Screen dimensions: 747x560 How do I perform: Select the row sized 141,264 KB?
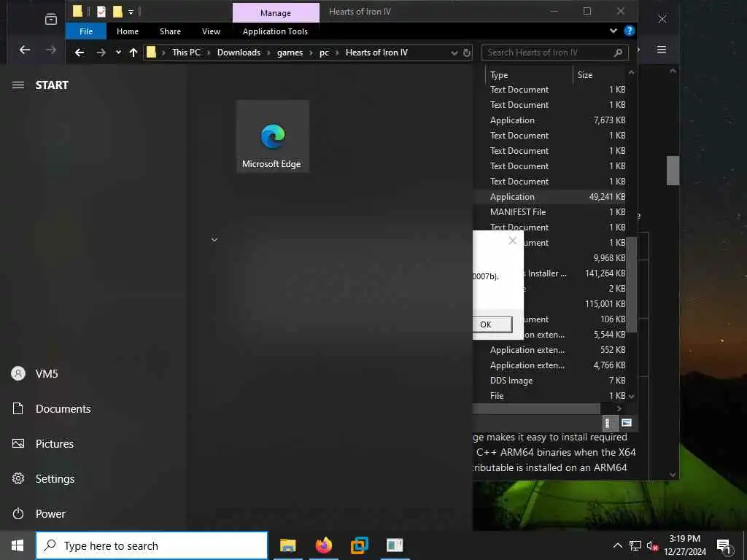pyautogui.click(x=575, y=273)
